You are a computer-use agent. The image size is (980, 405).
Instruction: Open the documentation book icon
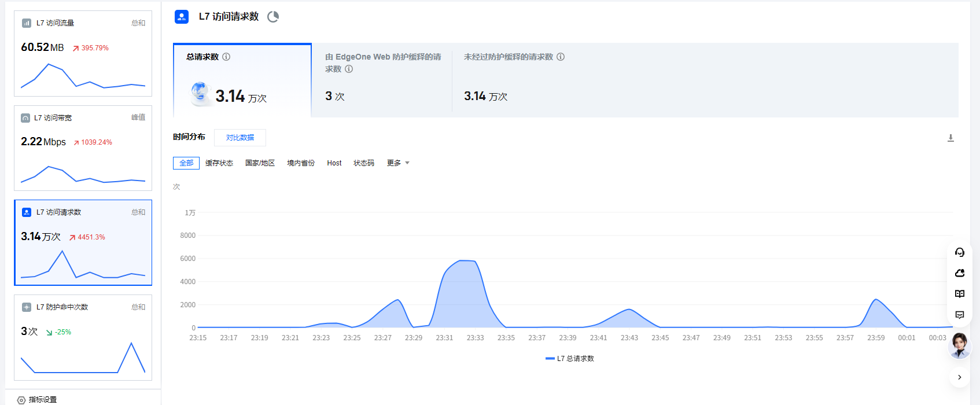(960, 294)
